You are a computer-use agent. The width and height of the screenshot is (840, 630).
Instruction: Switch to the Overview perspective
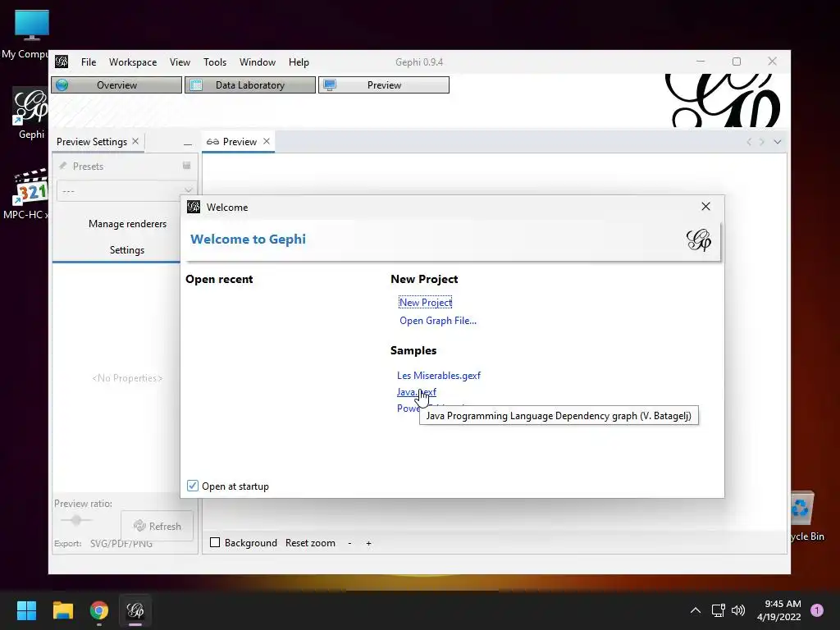click(116, 84)
